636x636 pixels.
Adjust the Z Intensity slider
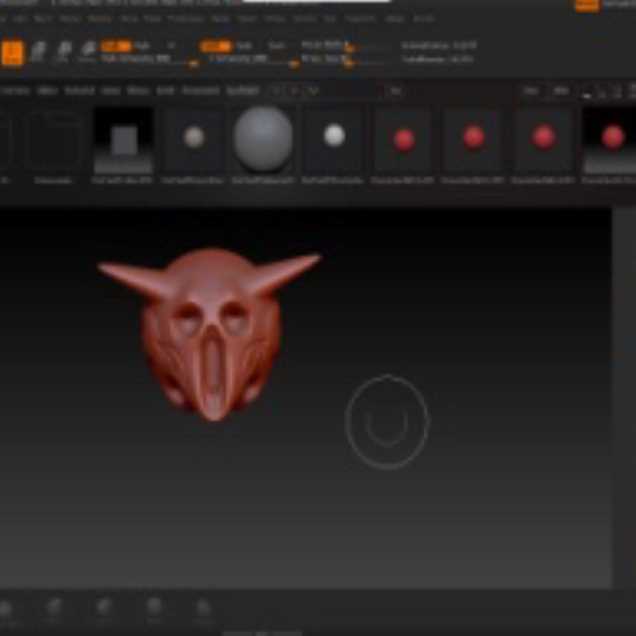point(255,59)
